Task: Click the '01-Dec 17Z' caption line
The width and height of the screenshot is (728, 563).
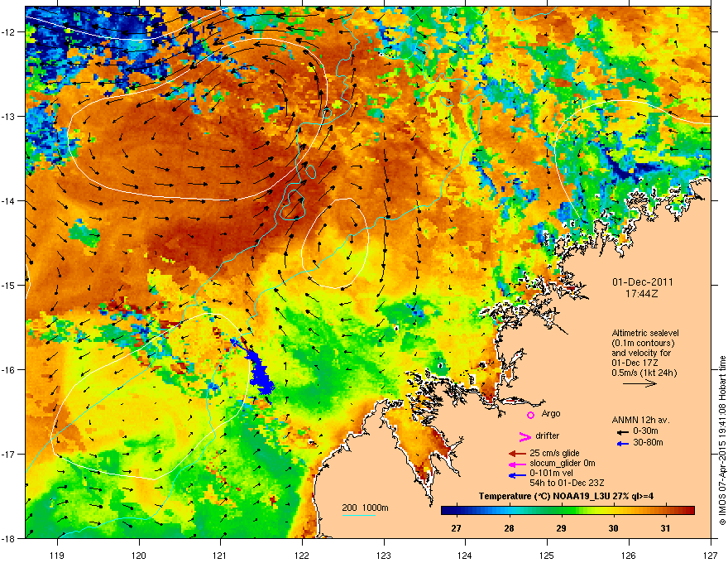Action: click(x=634, y=363)
